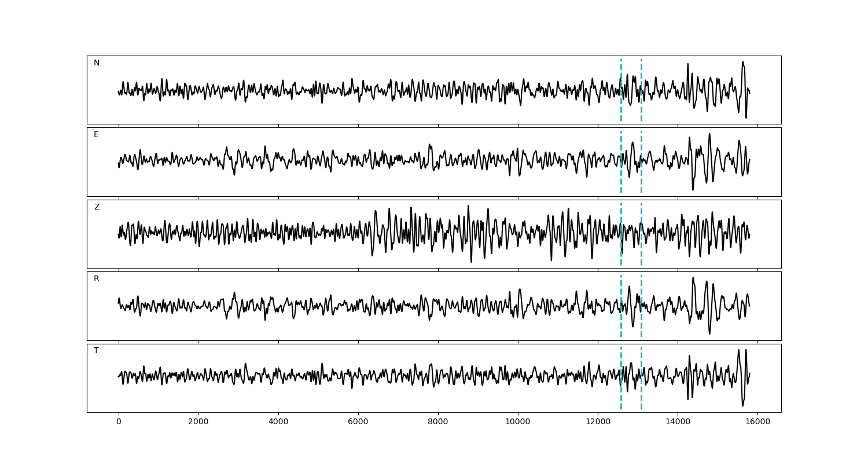
Task: Click the x-axis tick label 14000
Action: (x=678, y=422)
